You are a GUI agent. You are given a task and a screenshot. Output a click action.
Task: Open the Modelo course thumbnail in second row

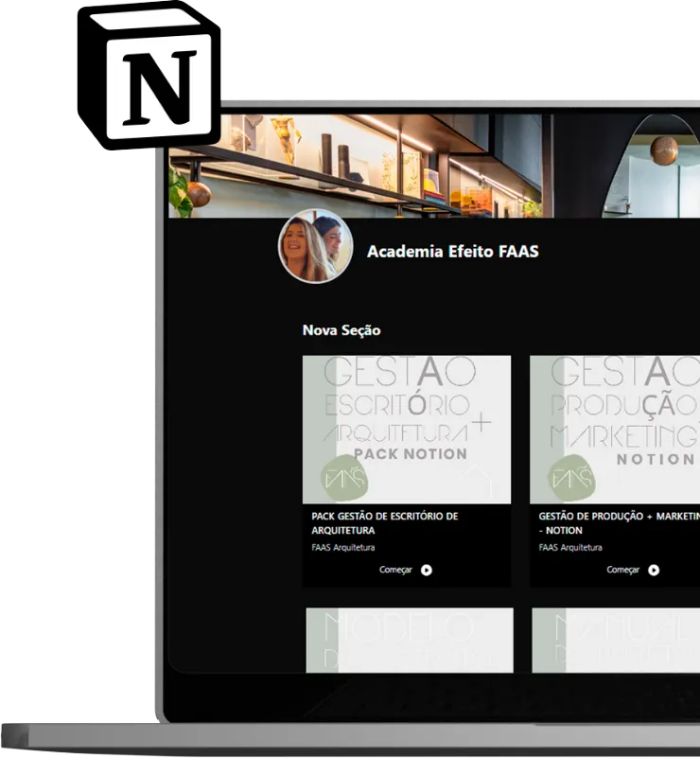tap(409, 639)
